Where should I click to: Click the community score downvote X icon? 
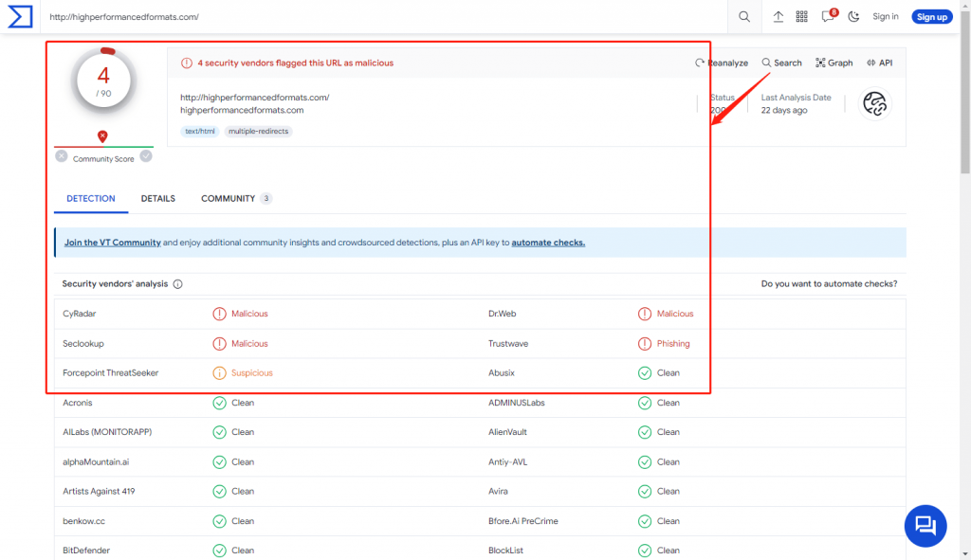[x=62, y=156]
